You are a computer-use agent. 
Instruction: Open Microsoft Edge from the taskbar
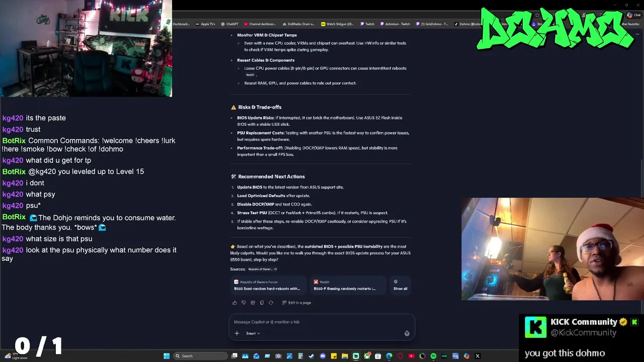click(x=389, y=356)
